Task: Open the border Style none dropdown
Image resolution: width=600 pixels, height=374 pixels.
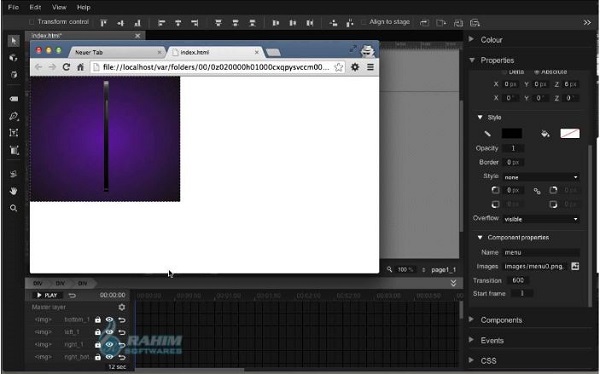Action: [541, 177]
